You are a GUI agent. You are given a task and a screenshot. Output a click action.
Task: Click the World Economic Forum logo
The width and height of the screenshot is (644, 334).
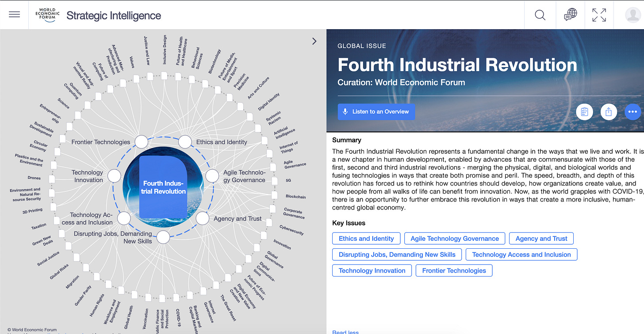pos(47,15)
